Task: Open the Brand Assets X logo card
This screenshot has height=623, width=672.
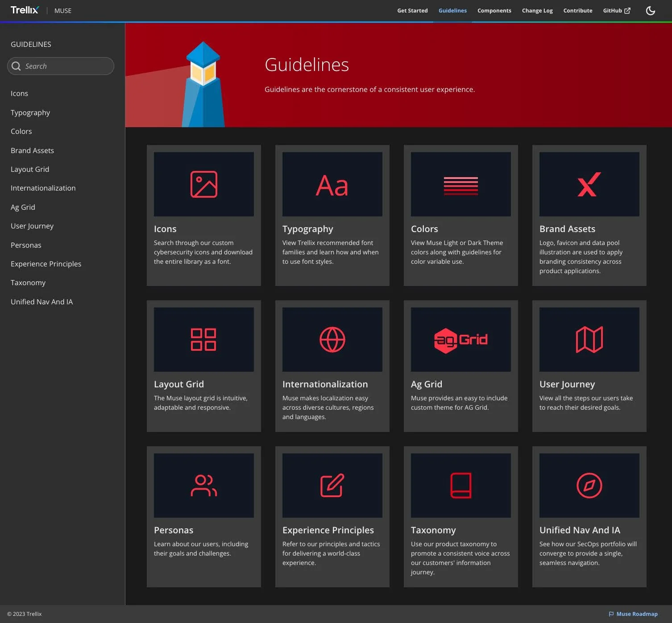Action: (589, 184)
